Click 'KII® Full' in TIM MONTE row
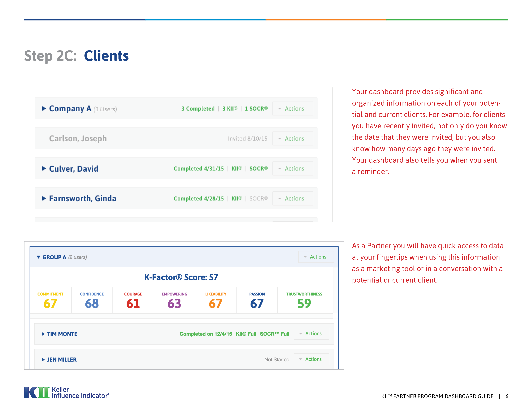The width and height of the screenshot is (532, 411). 246,334
